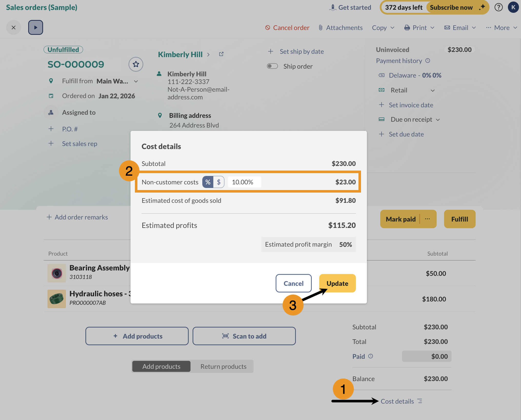The height and width of the screenshot is (420, 521).
Task: Open customer record via external link icon
Action: 221,54
